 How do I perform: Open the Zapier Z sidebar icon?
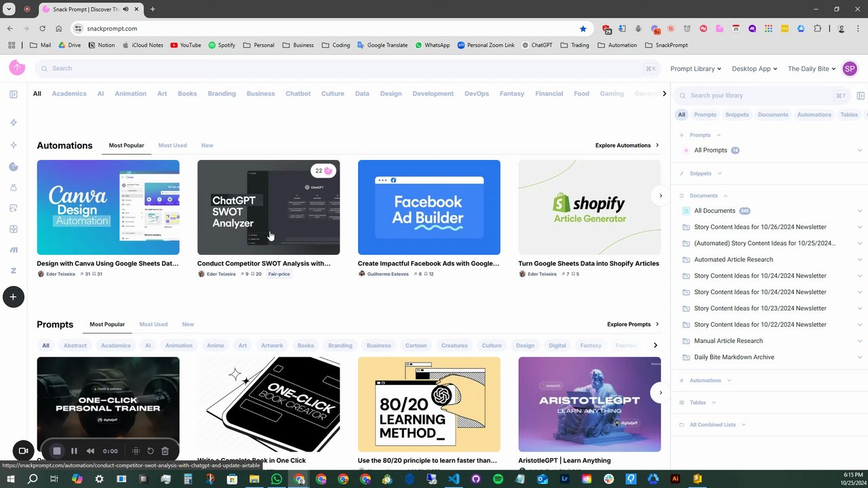click(14, 270)
